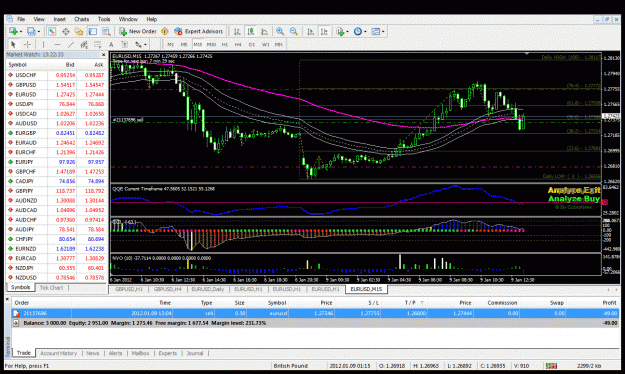Image resolution: width=625 pixels, height=374 pixels.
Task: Toggle Expert Advisors on or off
Action: (x=199, y=31)
